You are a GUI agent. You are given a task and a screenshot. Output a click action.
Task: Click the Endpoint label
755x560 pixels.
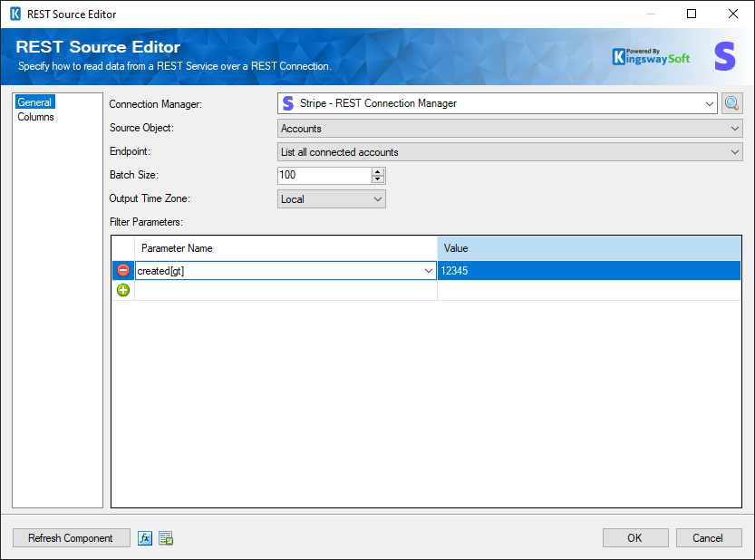tap(130, 151)
